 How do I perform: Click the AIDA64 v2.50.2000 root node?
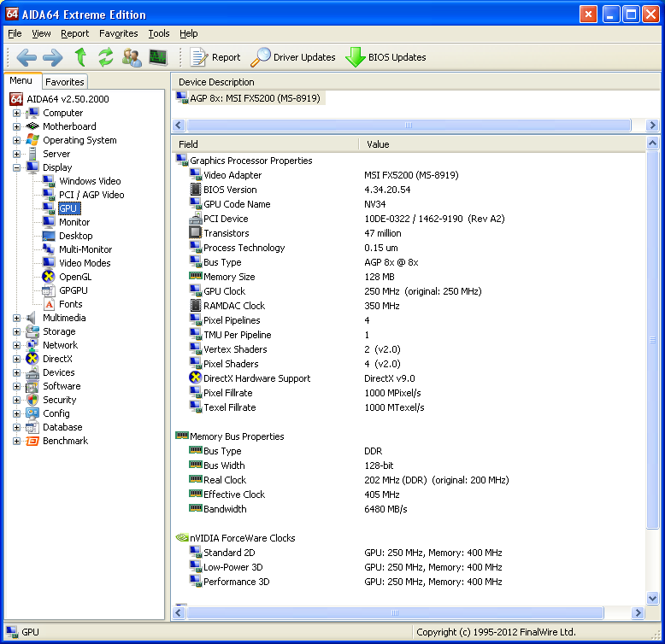(x=68, y=99)
